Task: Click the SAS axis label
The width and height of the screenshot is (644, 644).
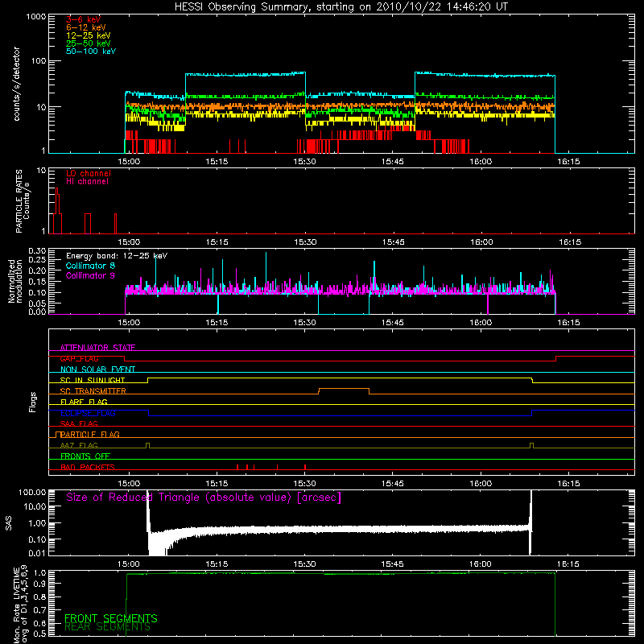Action: (9, 523)
